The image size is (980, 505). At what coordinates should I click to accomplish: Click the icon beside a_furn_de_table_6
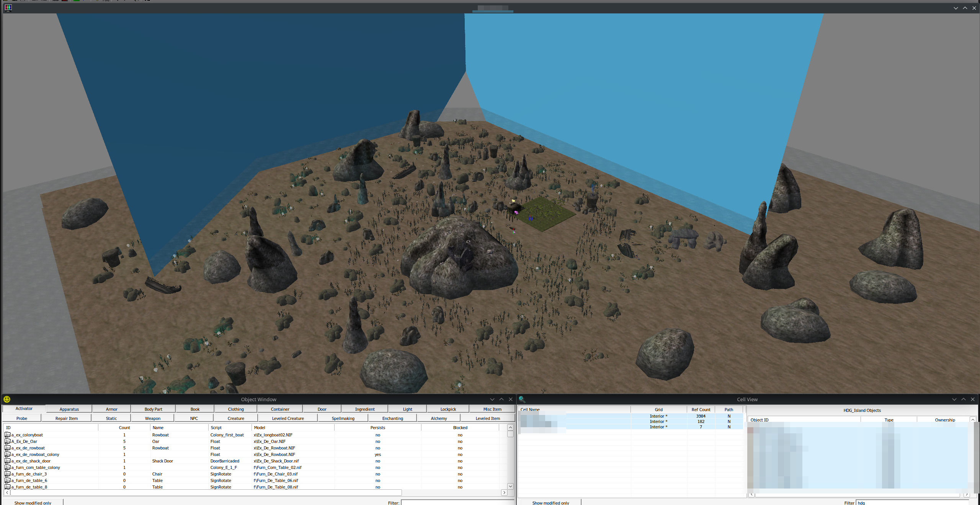(7, 480)
